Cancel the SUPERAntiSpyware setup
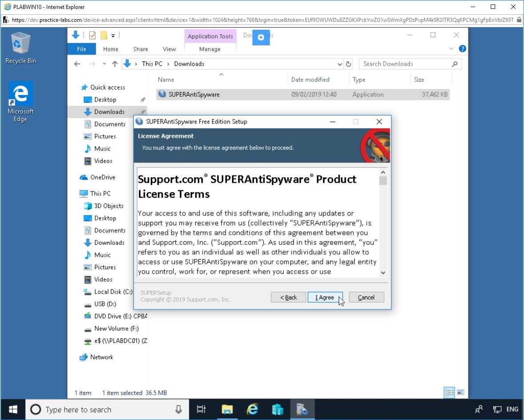This screenshot has height=420, width=524. pyautogui.click(x=366, y=297)
